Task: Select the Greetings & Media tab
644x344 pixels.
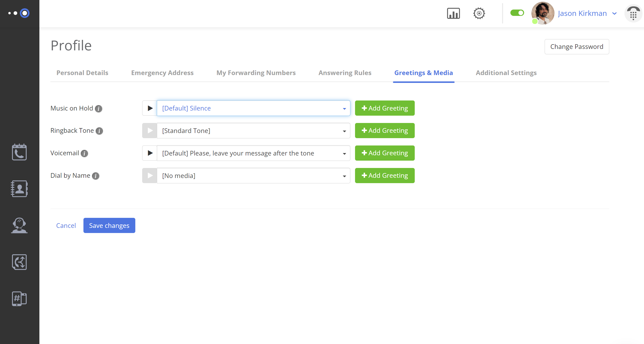Action: point(424,73)
